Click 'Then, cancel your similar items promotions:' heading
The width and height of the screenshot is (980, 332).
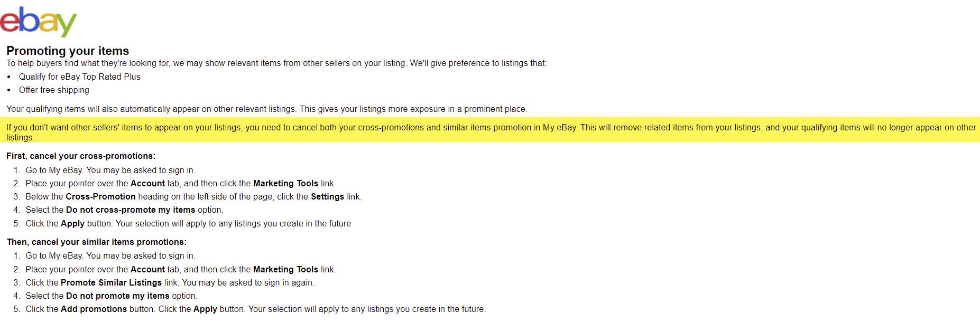pyautogui.click(x=97, y=242)
